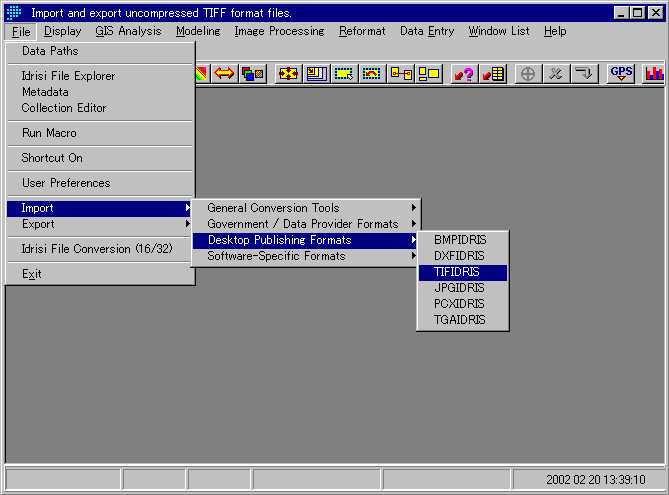Expand the Import submenu
669x495 pixels.
[x=100, y=208]
